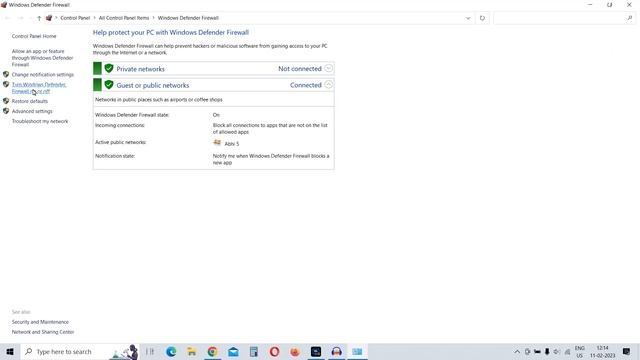Click shield icon beside Advanced settings
Image resolution: width=640 pixels, height=360 pixels.
pos(6,111)
